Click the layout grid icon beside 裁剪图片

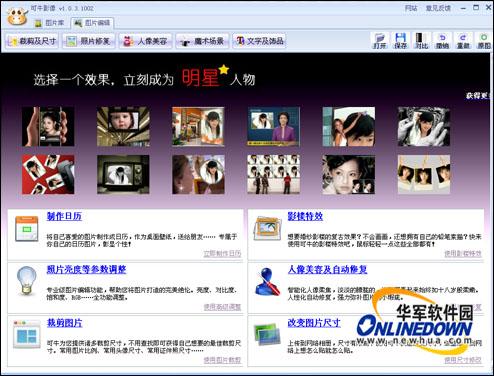tap(27, 334)
